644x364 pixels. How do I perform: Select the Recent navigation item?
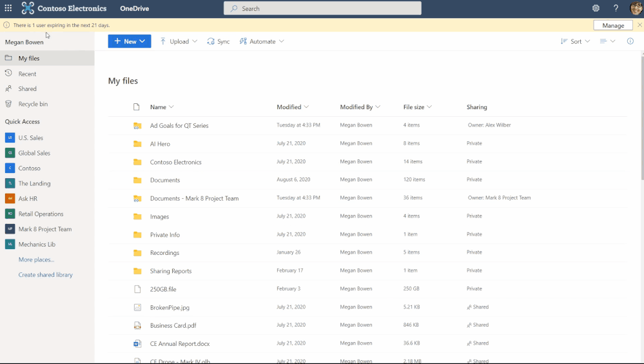click(27, 74)
